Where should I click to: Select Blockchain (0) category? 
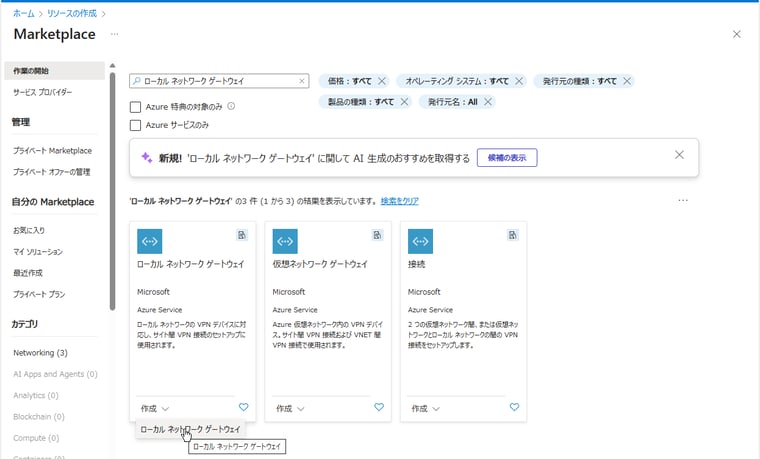tap(39, 417)
